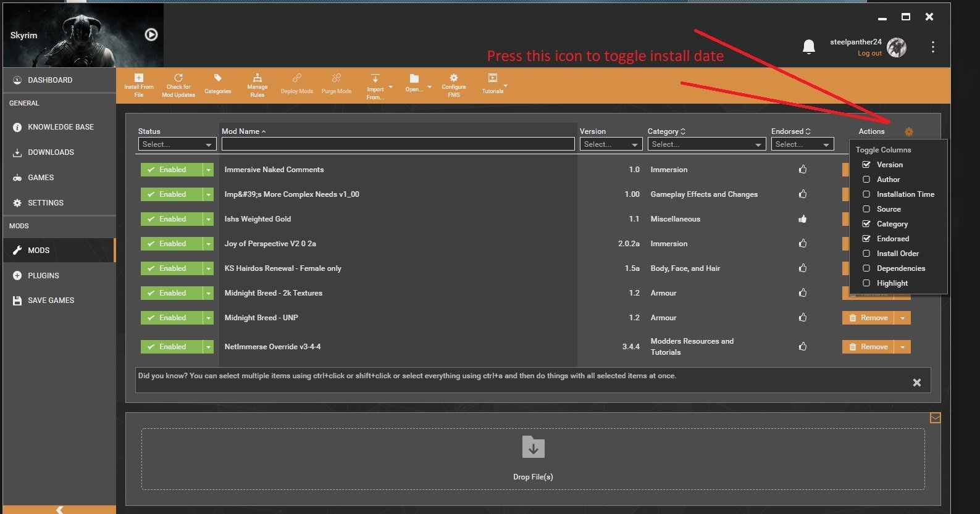Click the Drop File(s) area
Screen dimensions: 980x514
click(533, 459)
